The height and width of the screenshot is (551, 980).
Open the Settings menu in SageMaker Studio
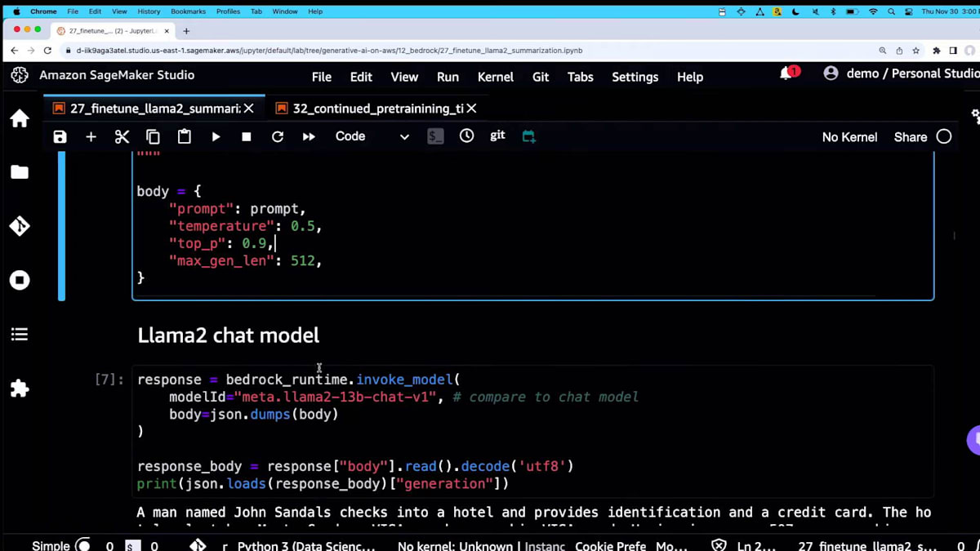(635, 77)
